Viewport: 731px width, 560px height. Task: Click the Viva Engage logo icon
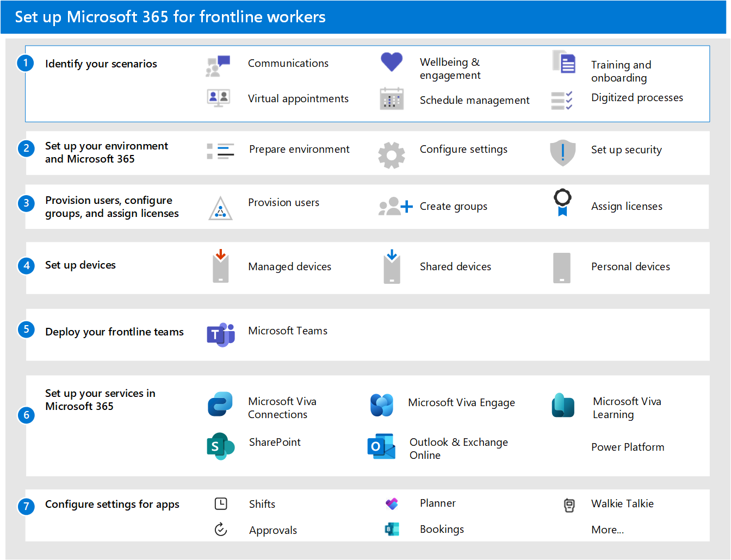click(x=382, y=405)
